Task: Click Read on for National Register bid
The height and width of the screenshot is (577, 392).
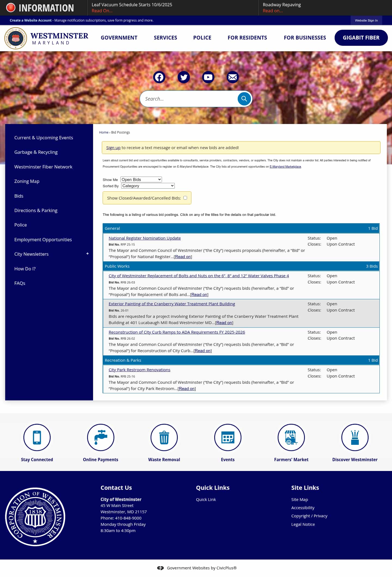Action: pyautogui.click(x=183, y=257)
